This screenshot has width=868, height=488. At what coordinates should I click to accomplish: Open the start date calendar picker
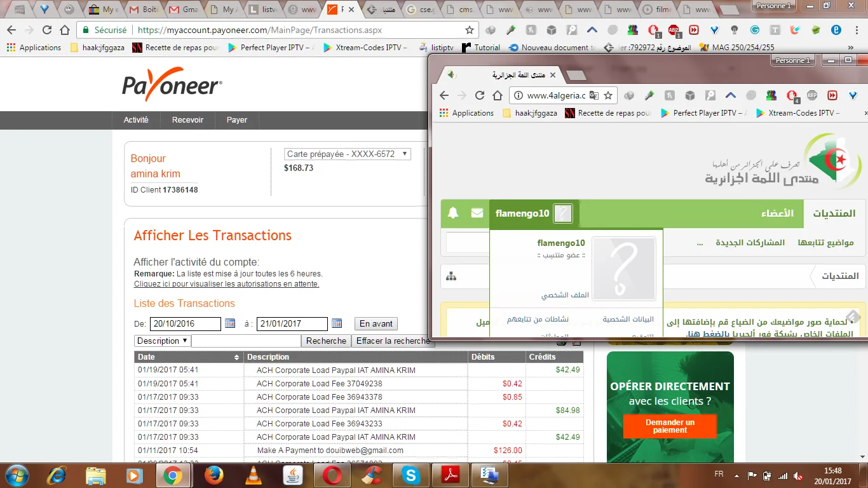tap(230, 323)
